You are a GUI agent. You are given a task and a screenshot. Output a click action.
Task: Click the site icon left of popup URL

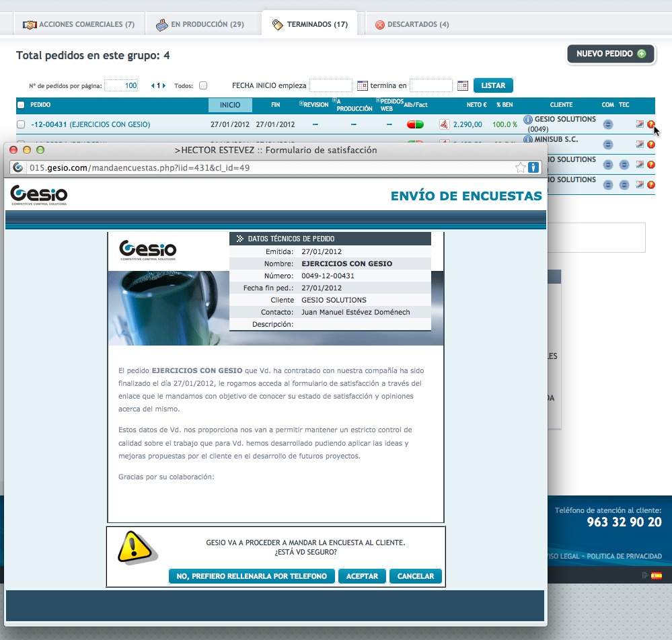(x=18, y=167)
